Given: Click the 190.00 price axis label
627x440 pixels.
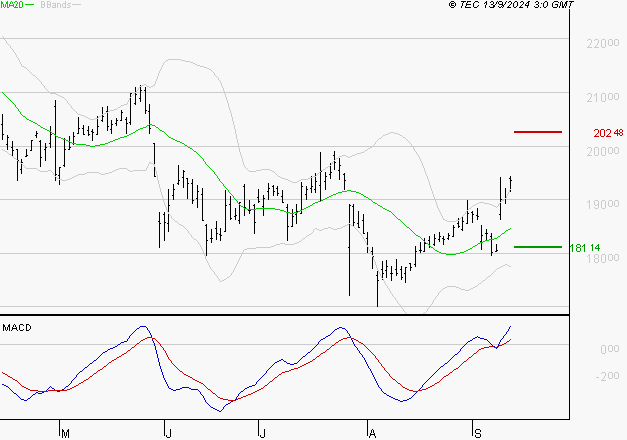Looking at the screenshot, I should point(603,204).
